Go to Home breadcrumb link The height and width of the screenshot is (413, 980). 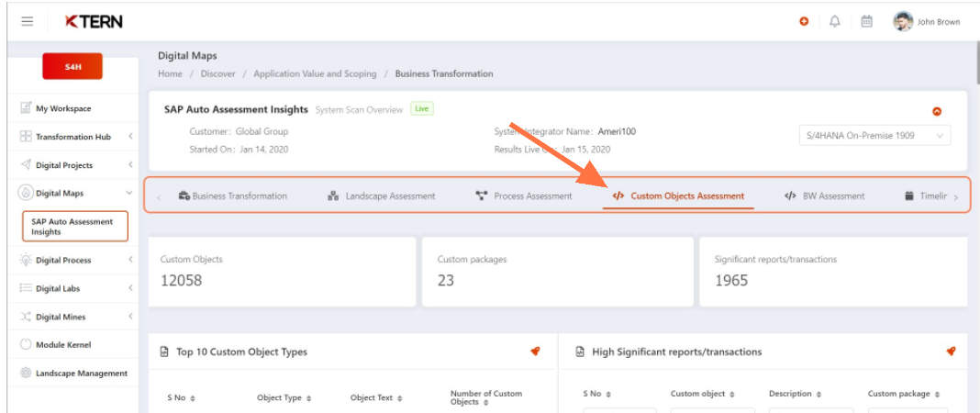pos(170,73)
